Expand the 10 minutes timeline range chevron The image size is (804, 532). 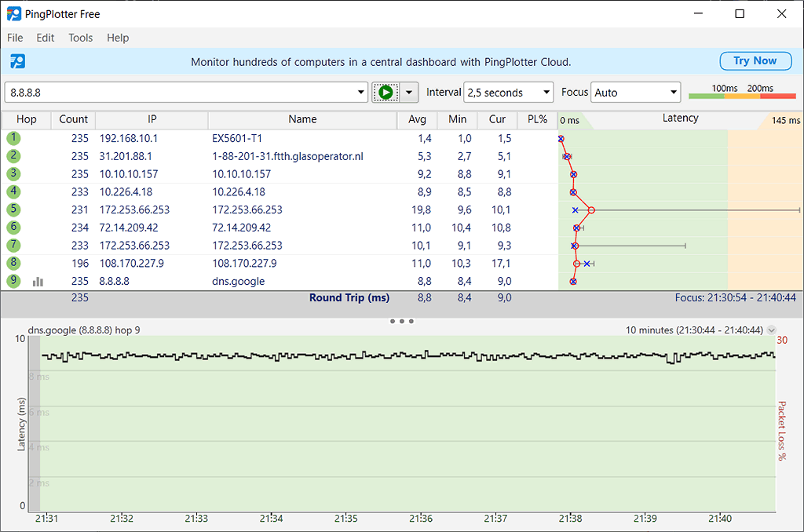coord(771,330)
